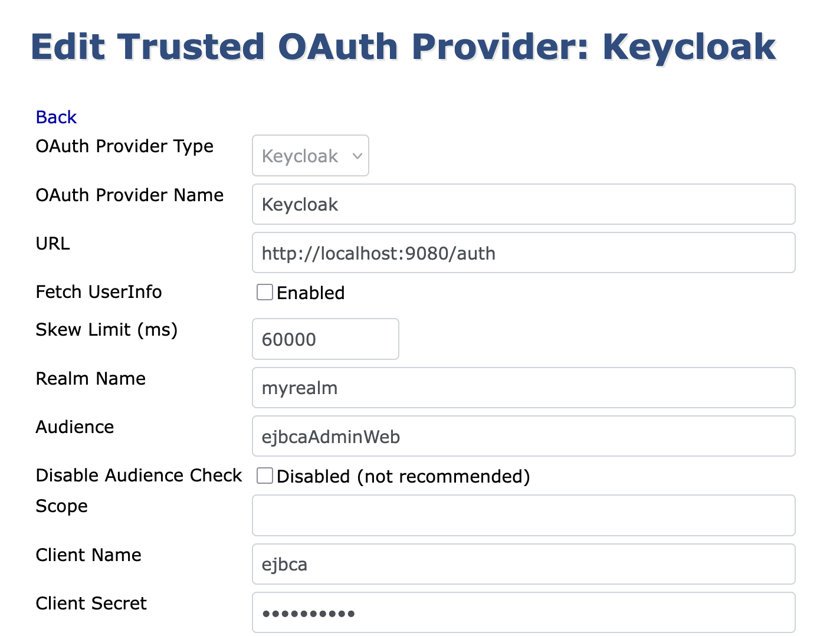Click the 'Client Secret' label text
This screenshot has width=840, height=636.
91,604
